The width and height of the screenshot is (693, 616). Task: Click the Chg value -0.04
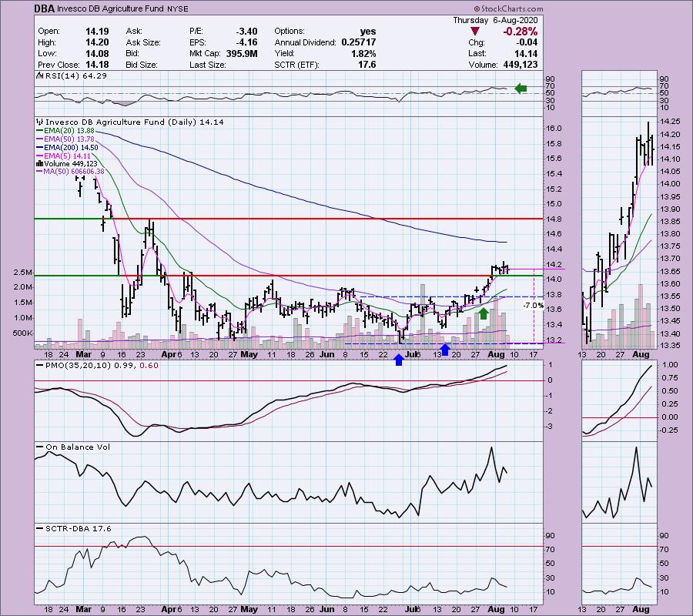pos(527,42)
